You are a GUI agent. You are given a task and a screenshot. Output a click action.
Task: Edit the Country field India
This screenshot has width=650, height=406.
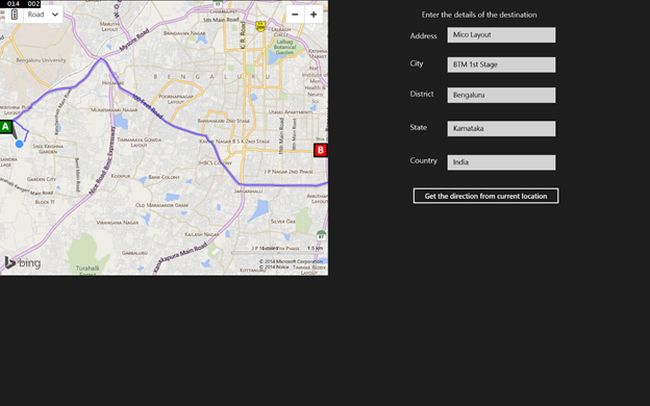pos(501,162)
